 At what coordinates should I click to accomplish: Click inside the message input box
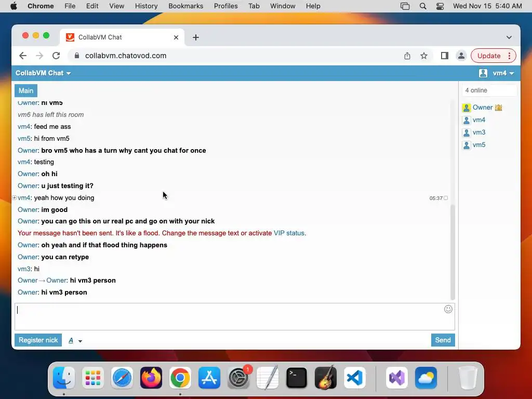tap(234, 316)
